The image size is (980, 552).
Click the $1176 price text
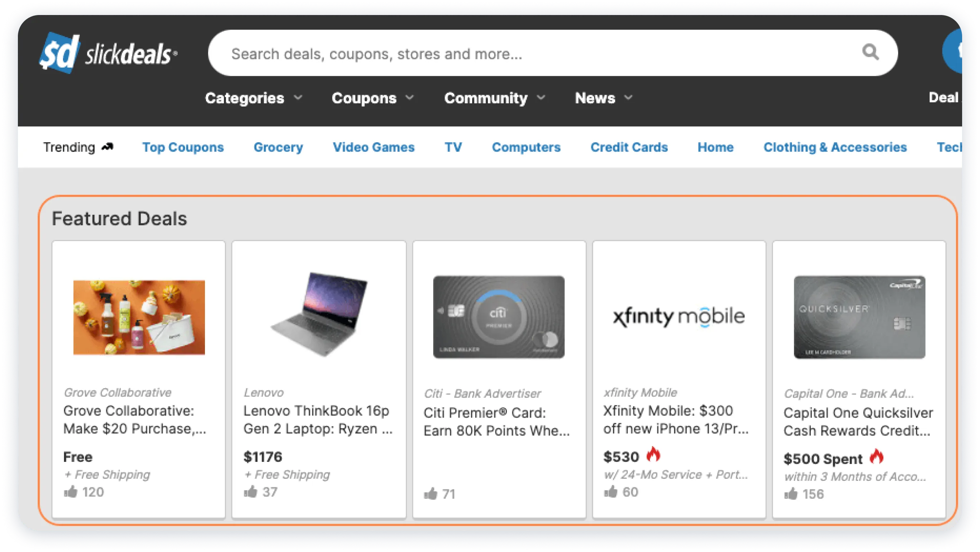pos(263,457)
